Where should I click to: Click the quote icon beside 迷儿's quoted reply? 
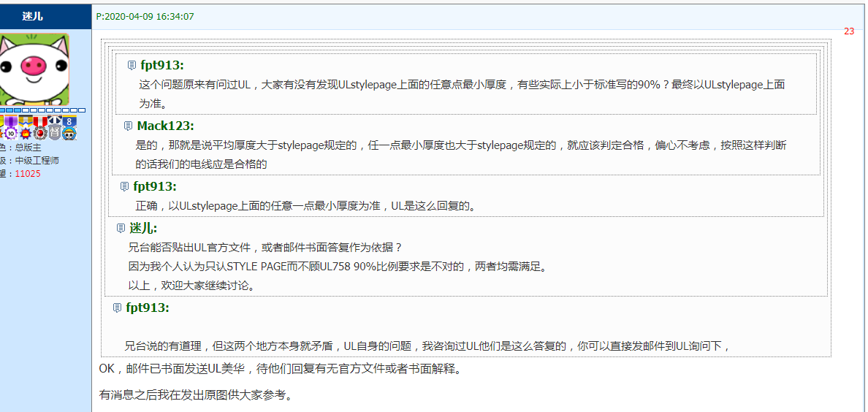[121, 229]
